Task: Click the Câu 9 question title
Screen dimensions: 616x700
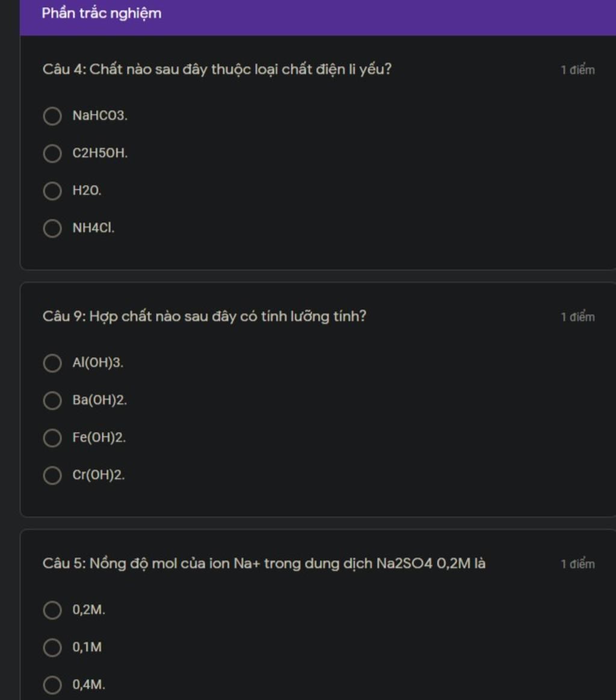Action: [x=205, y=316]
